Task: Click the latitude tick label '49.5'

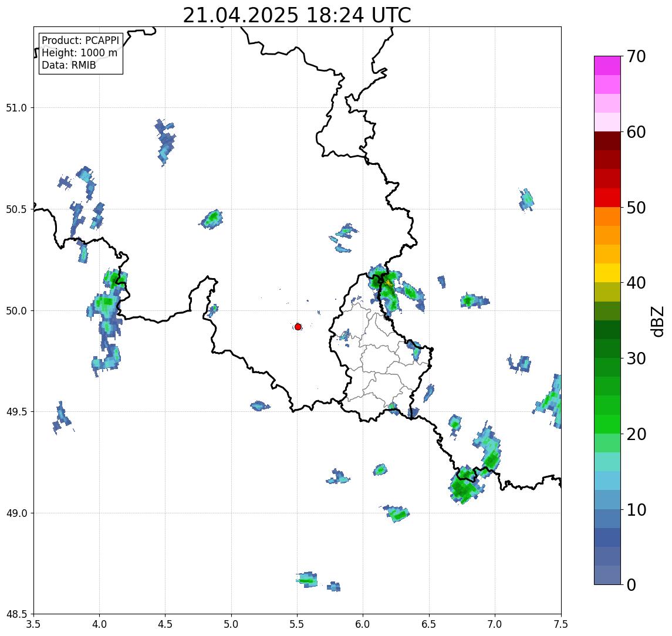Action: (x=16, y=412)
